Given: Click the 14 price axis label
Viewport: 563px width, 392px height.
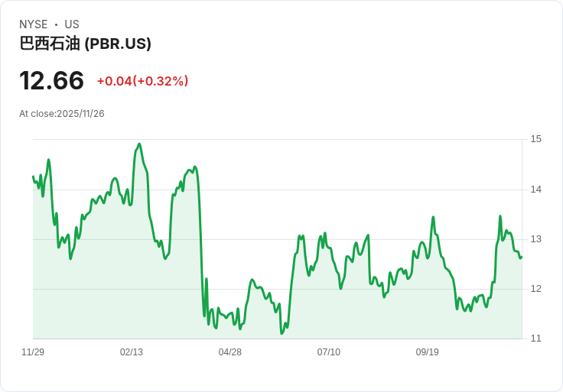Looking at the screenshot, I should (x=535, y=190).
